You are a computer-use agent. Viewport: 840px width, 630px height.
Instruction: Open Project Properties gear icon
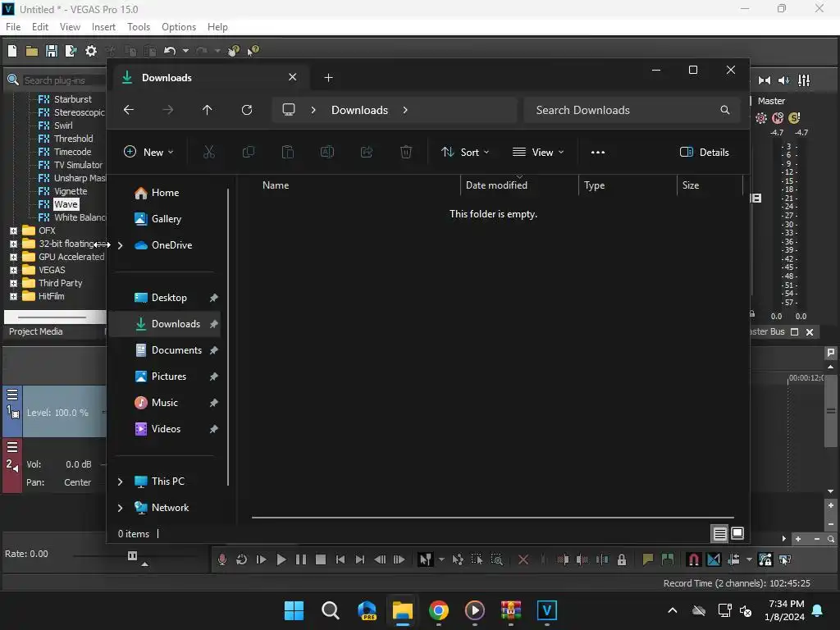(91, 51)
